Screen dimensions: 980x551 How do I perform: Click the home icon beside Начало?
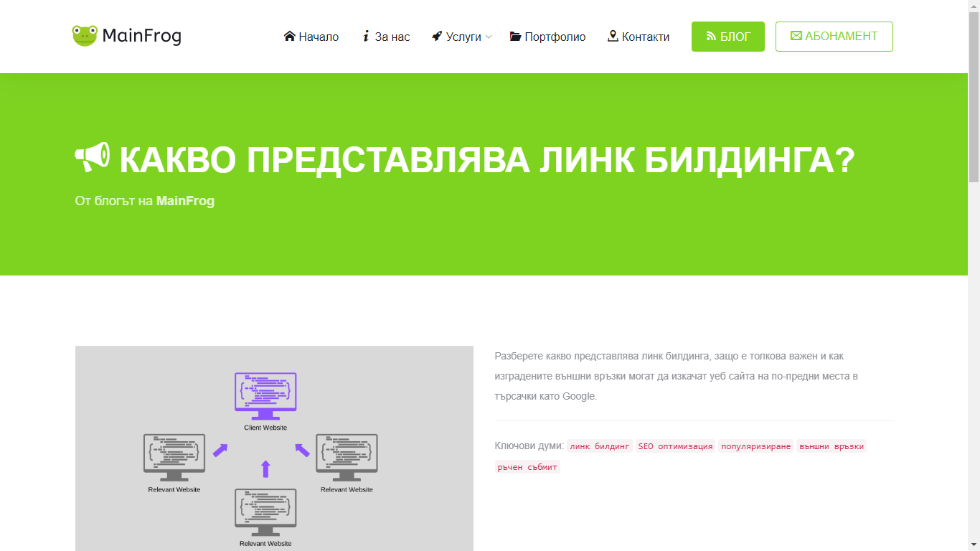[x=290, y=36]
